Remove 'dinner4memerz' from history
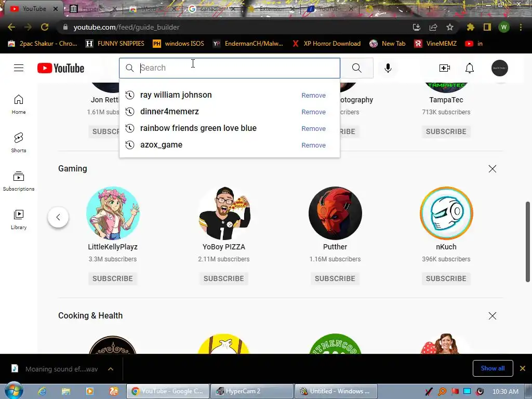This screenshot has height=399, width=532. pos(313,112)
